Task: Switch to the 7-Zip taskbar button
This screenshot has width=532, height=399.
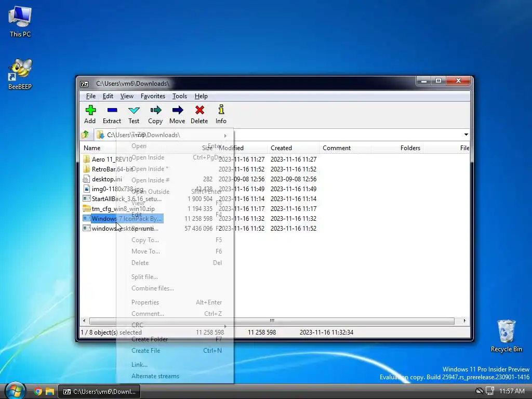Action: 99,392
